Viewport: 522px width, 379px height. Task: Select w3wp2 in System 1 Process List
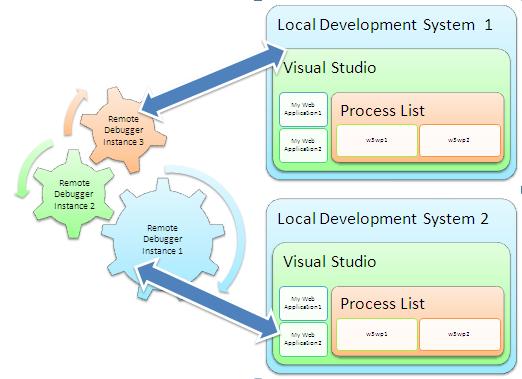(460, 140)
